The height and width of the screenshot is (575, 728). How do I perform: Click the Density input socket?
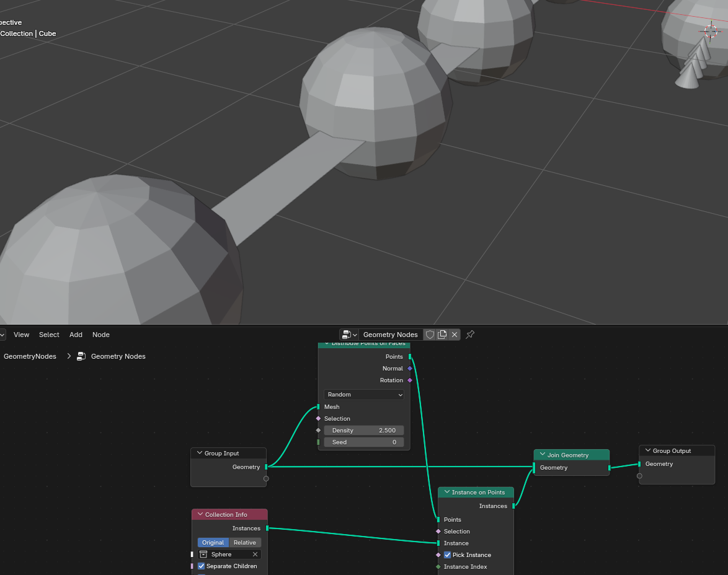[319, 430]
